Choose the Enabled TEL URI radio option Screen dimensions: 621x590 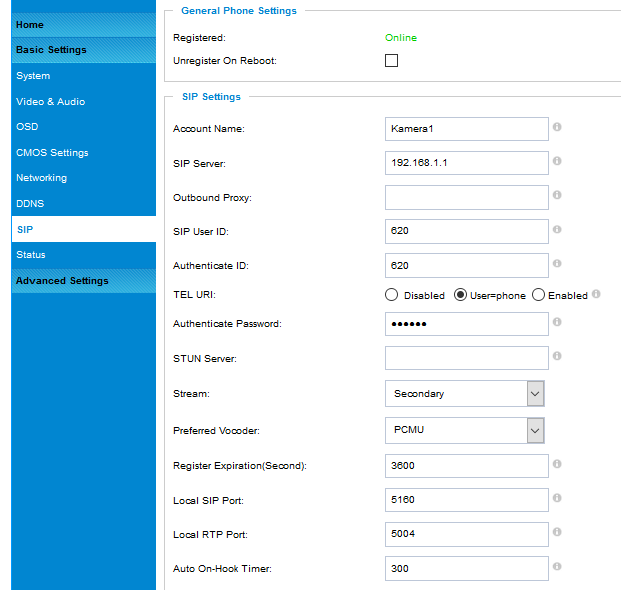[538, 295]
